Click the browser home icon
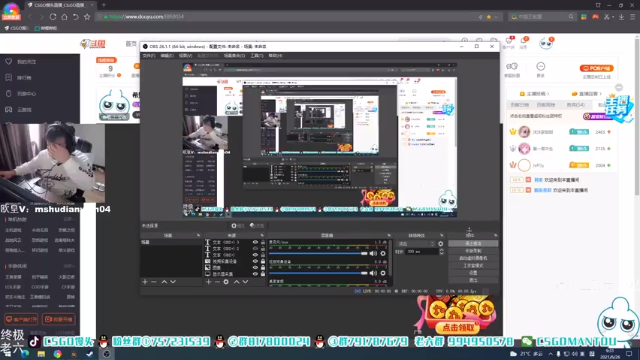The width and height of the screenshot is (640, 360). 64,17
